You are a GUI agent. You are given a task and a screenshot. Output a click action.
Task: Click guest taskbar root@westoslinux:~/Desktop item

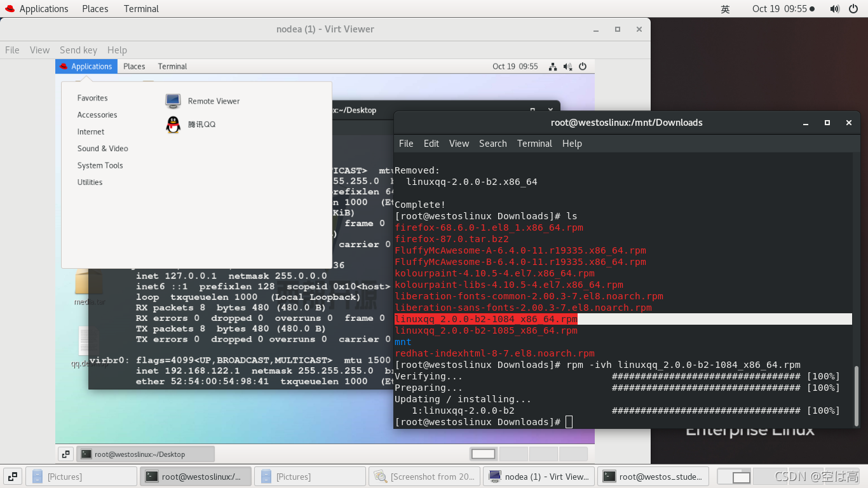(146, 454)
